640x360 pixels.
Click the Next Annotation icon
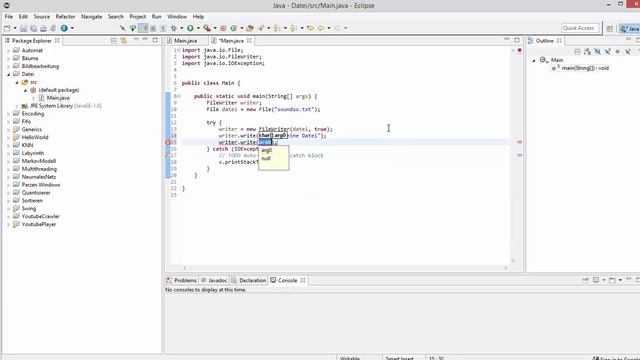(x=277, y=28)
